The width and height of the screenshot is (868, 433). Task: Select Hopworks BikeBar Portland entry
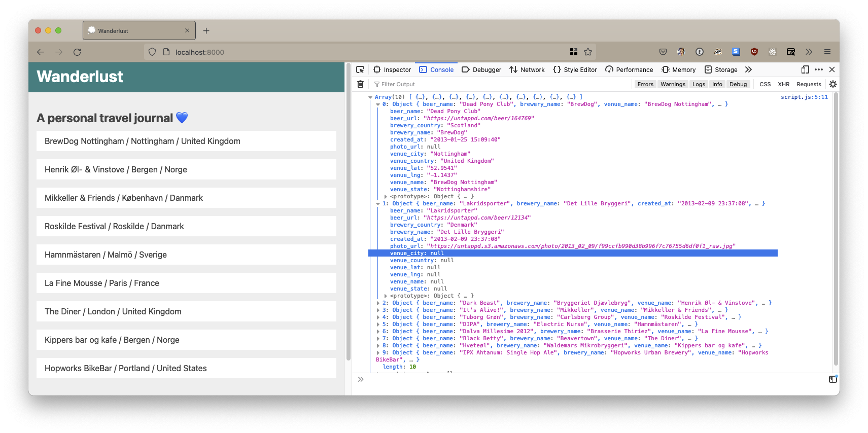point(186,368)
